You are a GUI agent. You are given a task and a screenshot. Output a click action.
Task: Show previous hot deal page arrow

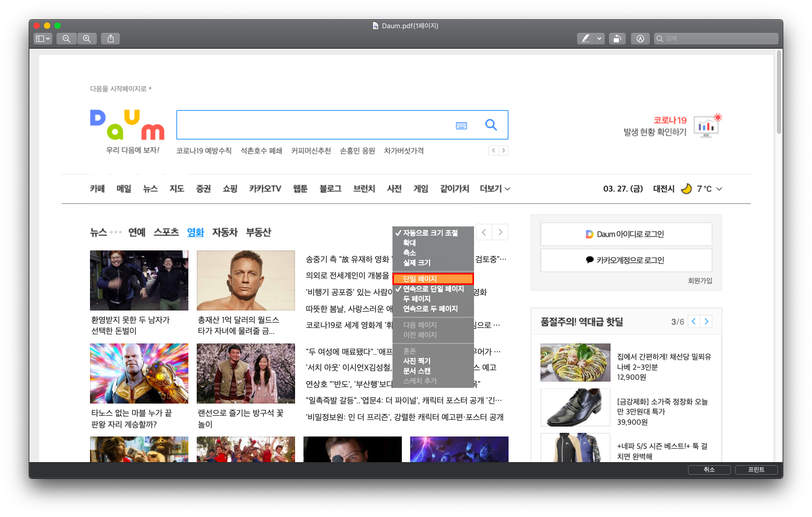694,321
